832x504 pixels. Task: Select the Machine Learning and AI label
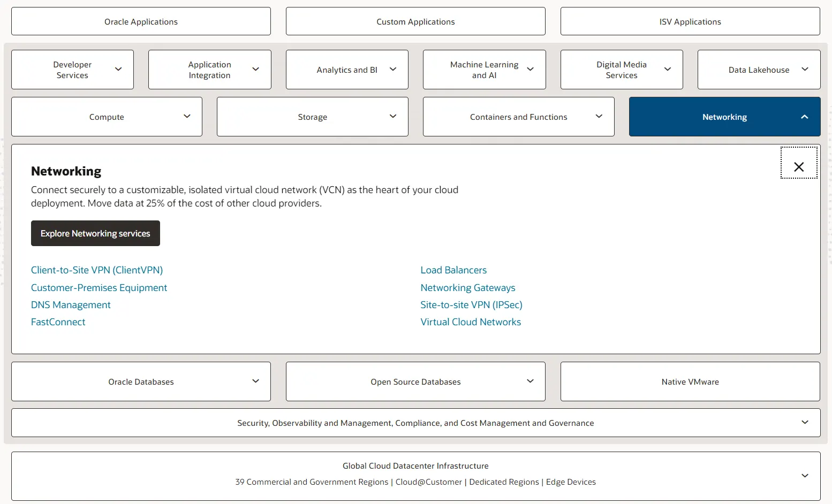(484, 70)
